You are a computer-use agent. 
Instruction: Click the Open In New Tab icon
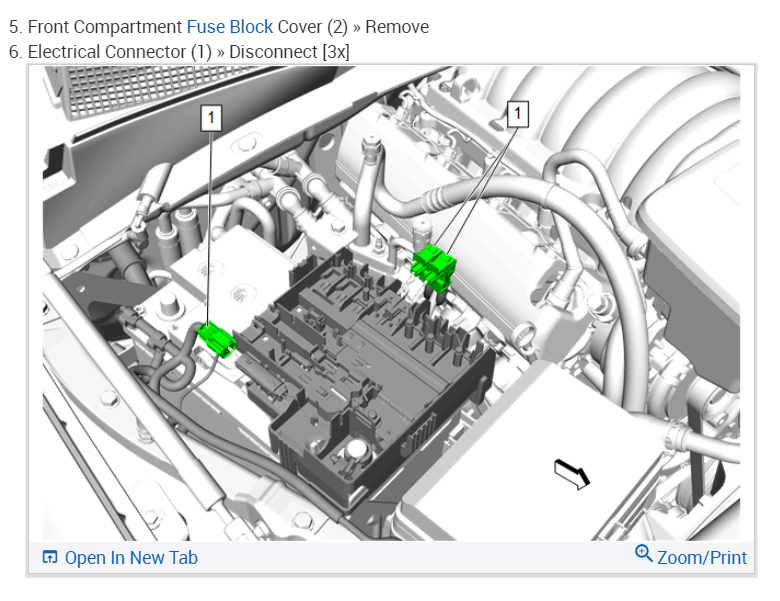(50, 557)
